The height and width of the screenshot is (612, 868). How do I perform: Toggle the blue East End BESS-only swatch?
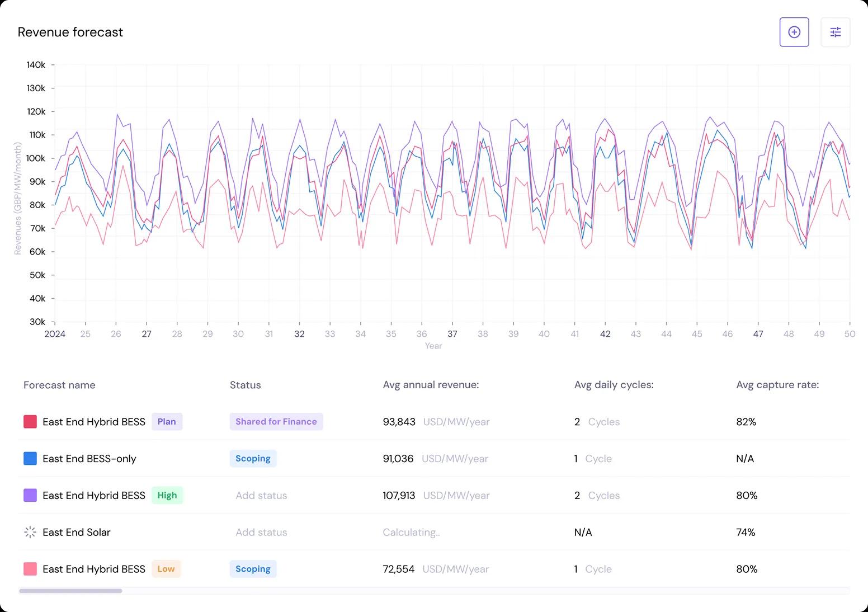click(30, 459)
